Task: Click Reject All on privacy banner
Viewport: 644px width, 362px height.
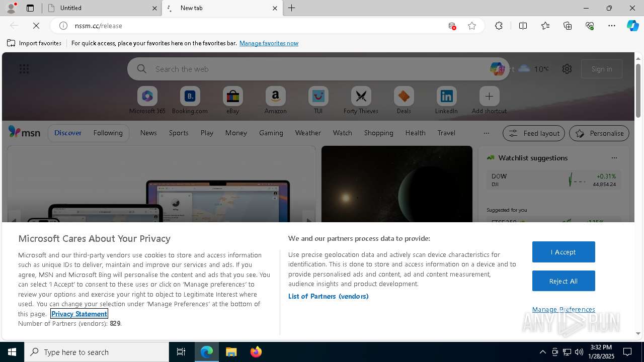Action: click(563, 281)
